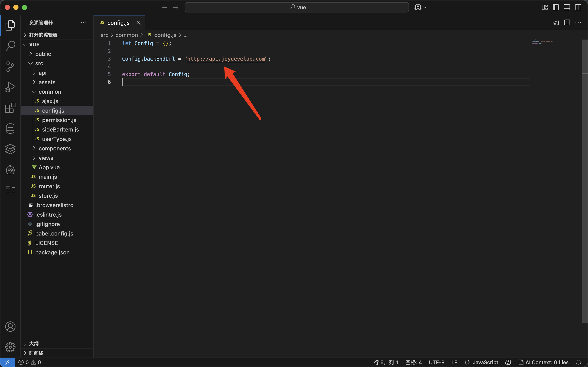Open the list-lines icon above the account icon

pos(10,190)
